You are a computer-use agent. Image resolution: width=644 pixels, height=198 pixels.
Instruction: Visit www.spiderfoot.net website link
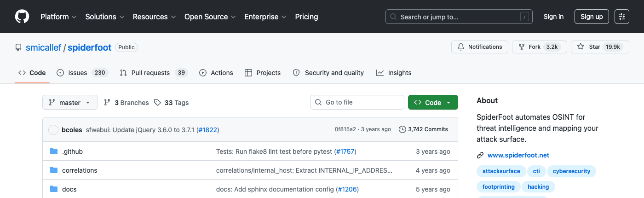pos(518,155)
